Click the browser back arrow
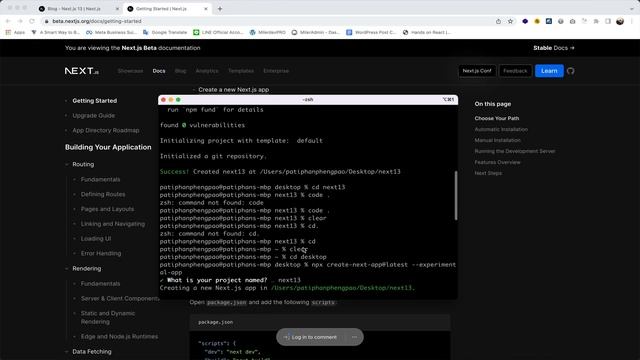The width and height of the screenshot is (640, 360). [x=8, y=21]
